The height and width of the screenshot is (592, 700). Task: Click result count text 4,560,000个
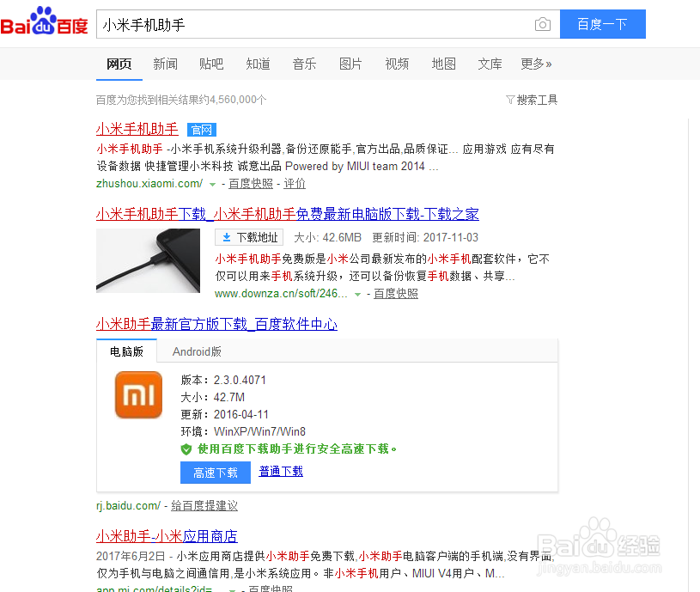238,100
